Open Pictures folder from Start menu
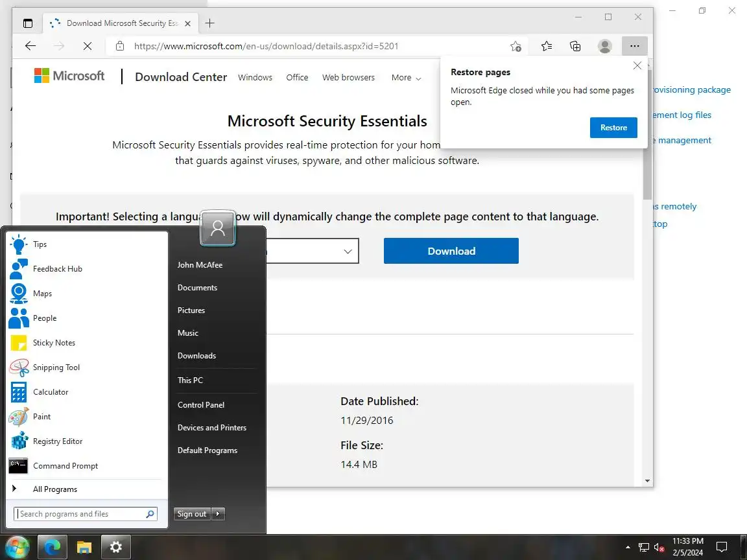 [191, 310]
